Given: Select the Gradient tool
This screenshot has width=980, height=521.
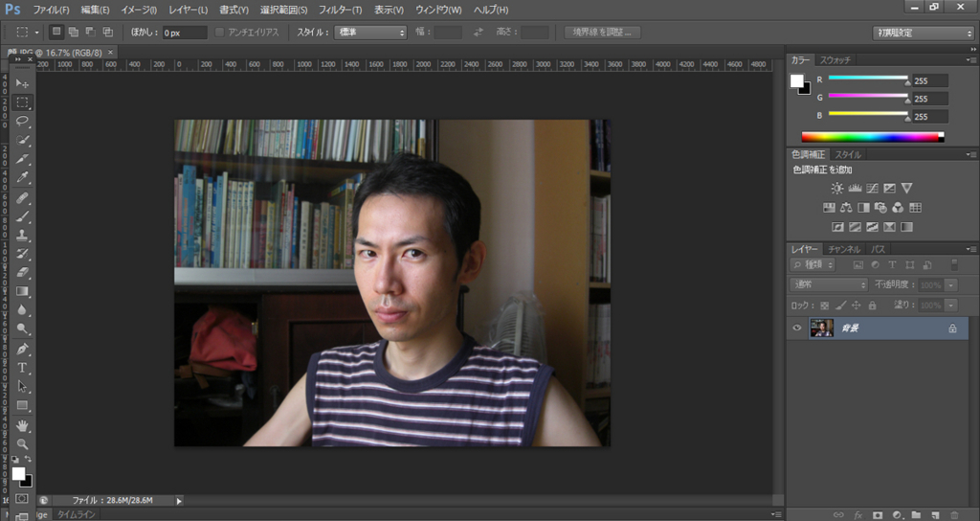Looking at the screenshot, I should 23,291.
